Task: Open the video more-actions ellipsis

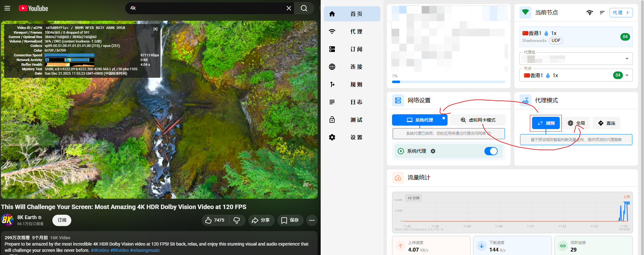Action: tap(312, 220)
